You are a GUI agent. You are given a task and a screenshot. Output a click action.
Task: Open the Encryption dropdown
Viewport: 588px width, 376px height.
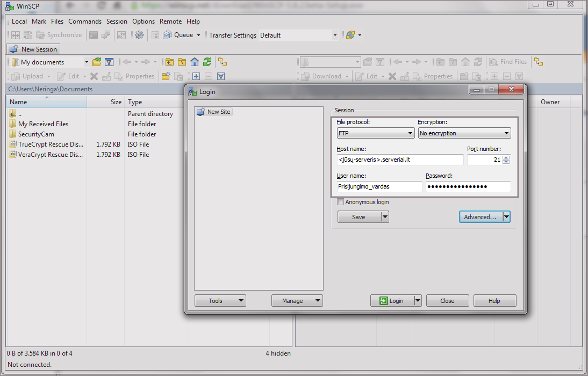point(464,133)
